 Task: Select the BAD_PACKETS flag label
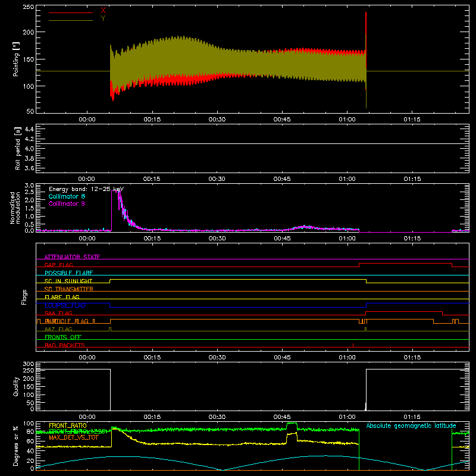(x=65, y=345)
